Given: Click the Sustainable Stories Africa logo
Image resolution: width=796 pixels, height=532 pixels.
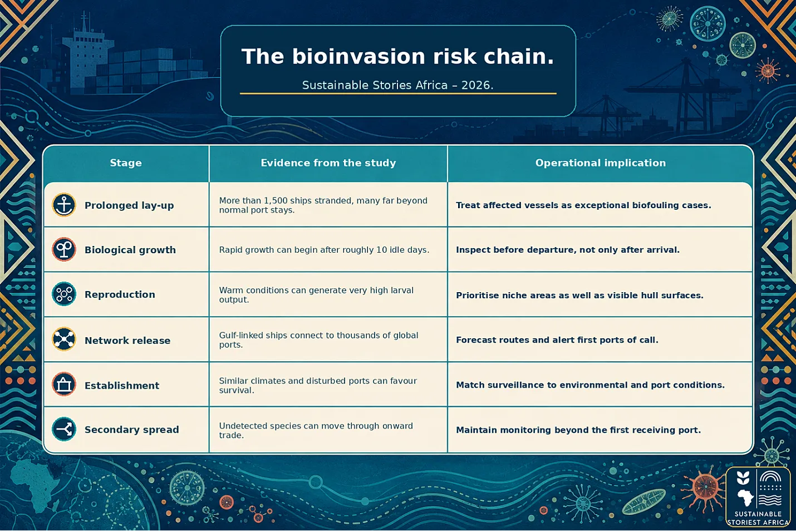Looking at the screenshot, I should tap(758, 496).
